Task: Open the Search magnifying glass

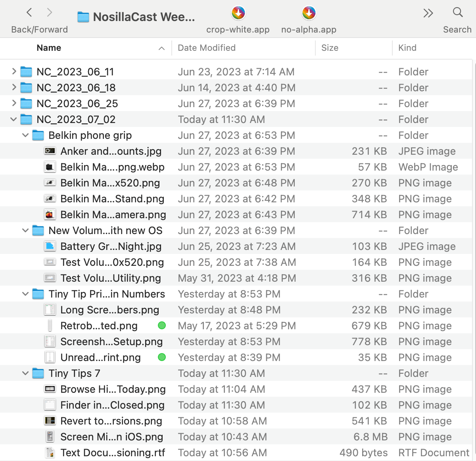Action: 457,13
